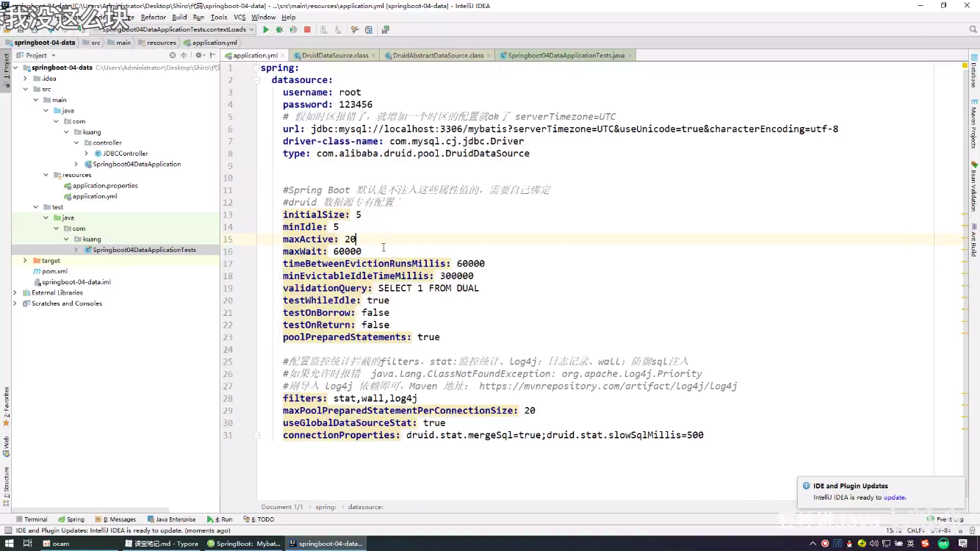Open the settings wrench icon in toolbar
The width and height of the screenshot is (980, 551).
click(355, 29)
